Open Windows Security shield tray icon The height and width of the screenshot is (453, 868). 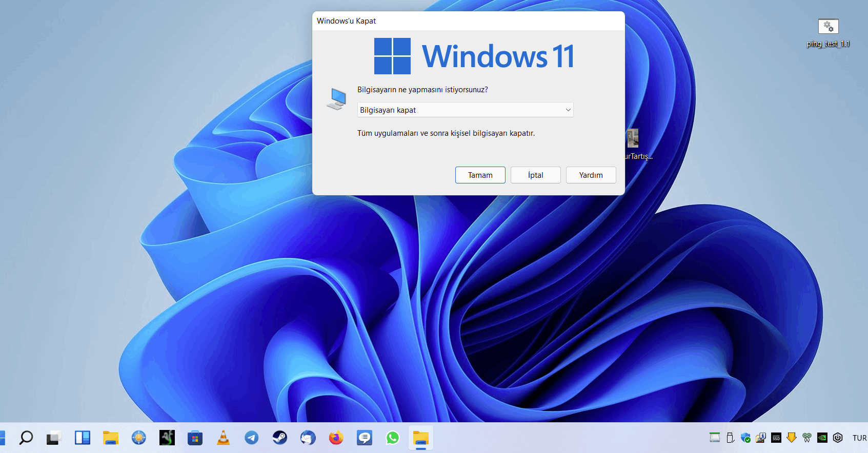point(746,438)
